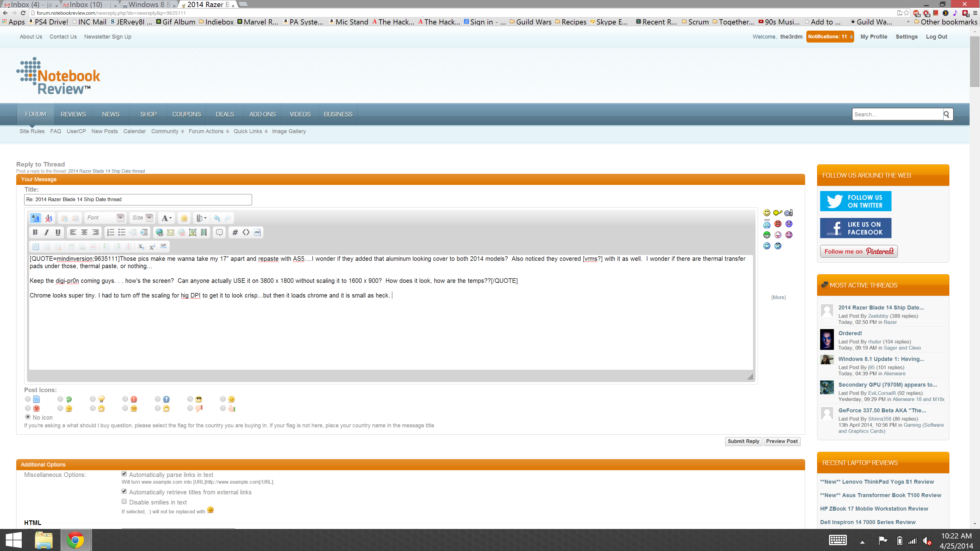Click the Preview Post button

[782, 441]
